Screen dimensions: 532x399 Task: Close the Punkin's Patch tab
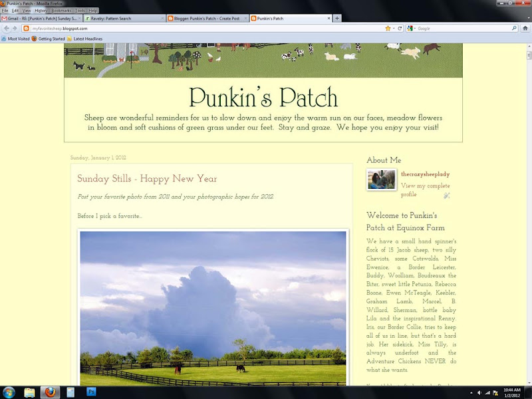329,19
